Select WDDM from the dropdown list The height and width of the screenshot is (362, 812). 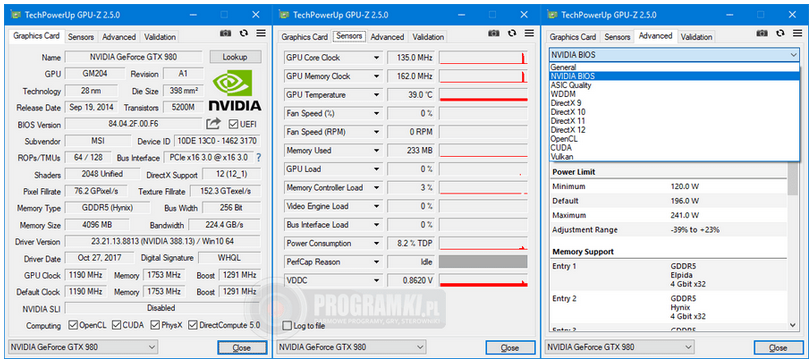[674, 94]
